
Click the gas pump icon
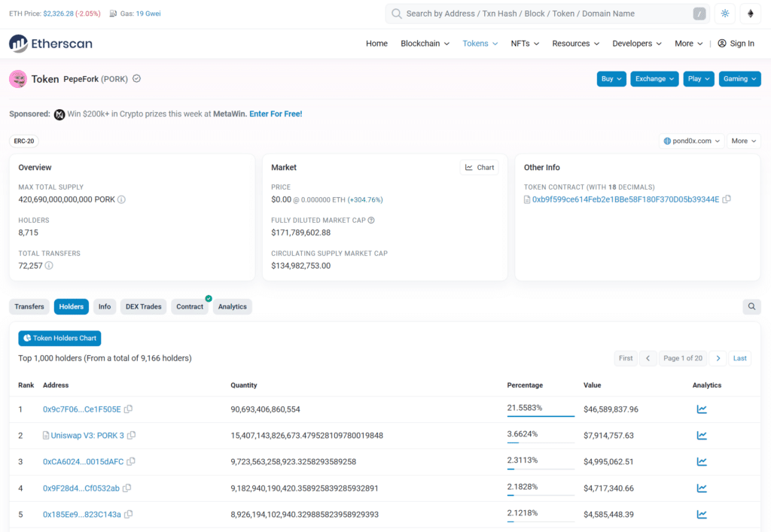click(113, 14)
